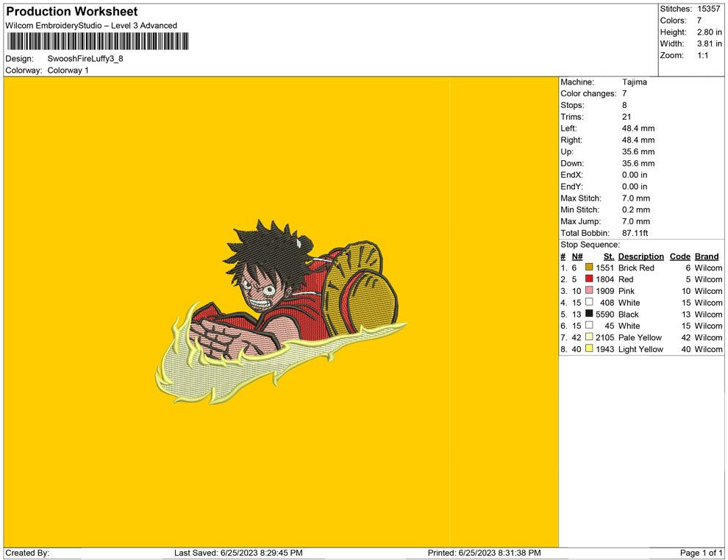Screen dimensions: 728x560
Task: Click the Stops value '8'
Action: coord(624,105)
